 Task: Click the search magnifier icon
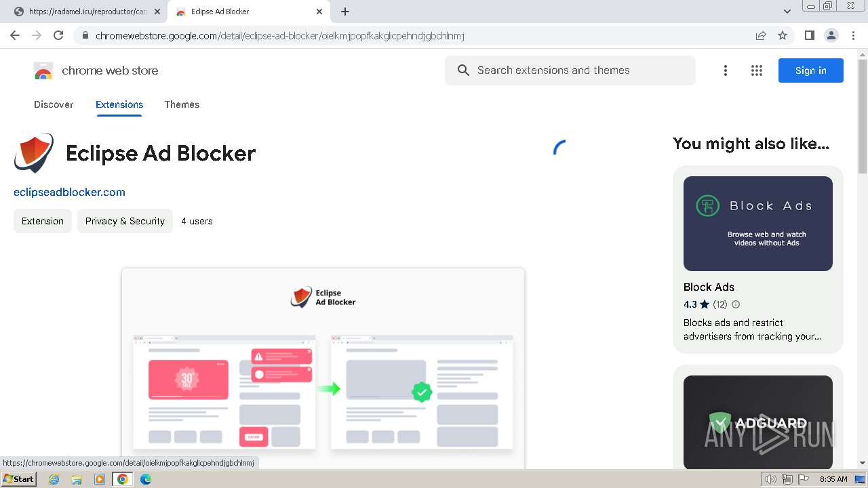point(463,70)
